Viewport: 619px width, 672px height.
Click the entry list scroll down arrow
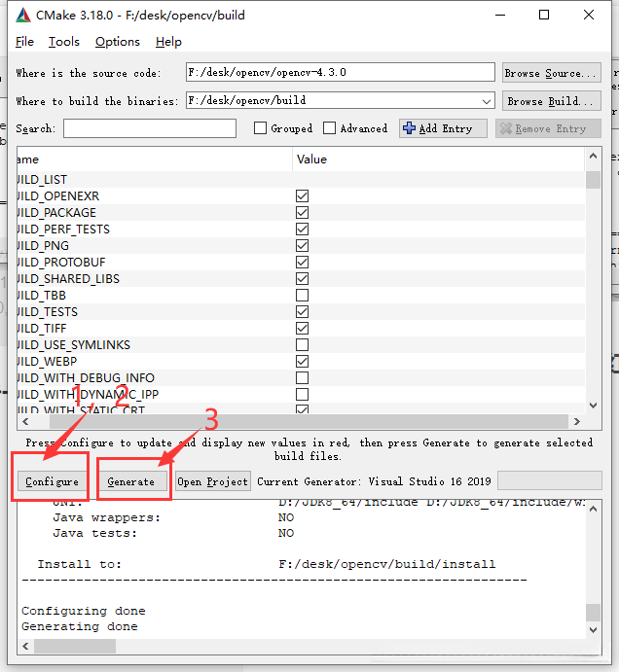[x=594, y=405]
